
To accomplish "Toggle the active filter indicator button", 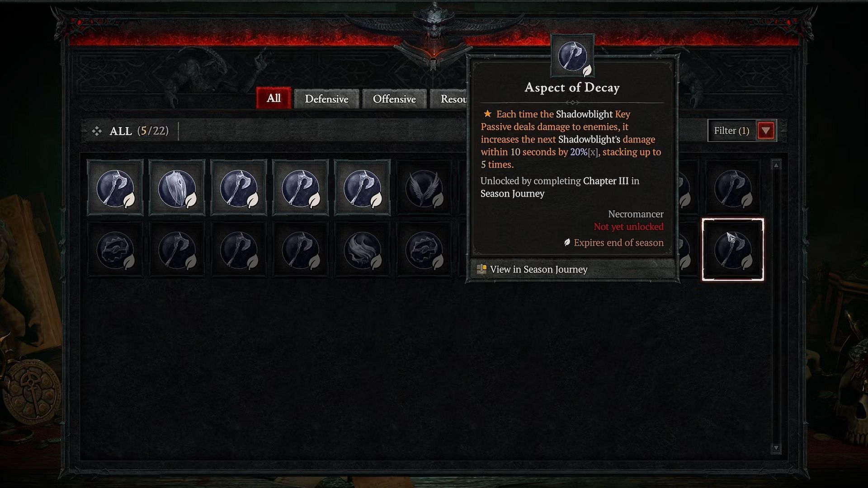I will pos(766,130).
